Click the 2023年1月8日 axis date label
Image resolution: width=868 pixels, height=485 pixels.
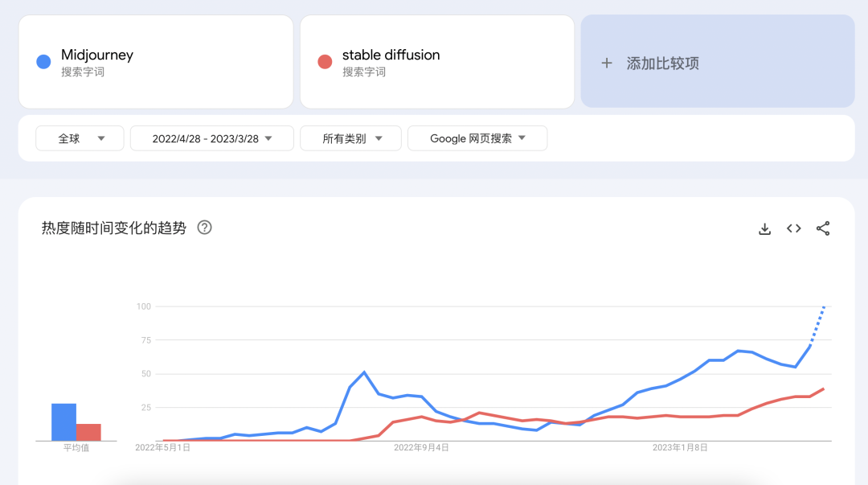click(680, 447)
